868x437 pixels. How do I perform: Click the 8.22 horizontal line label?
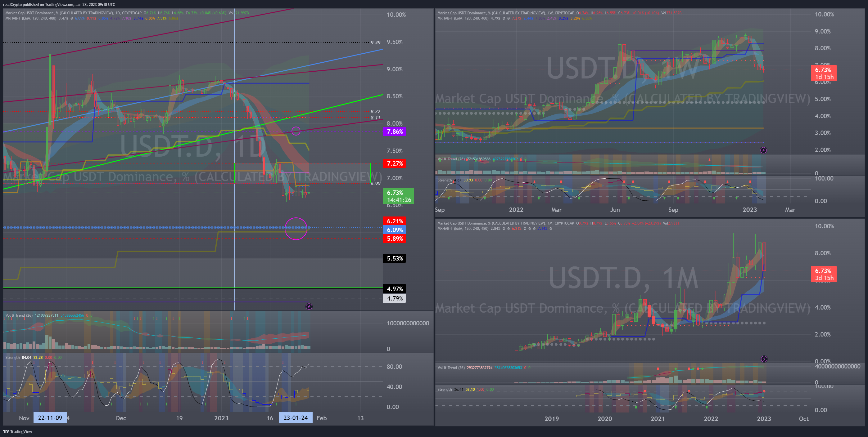click(x=375, y=111)
